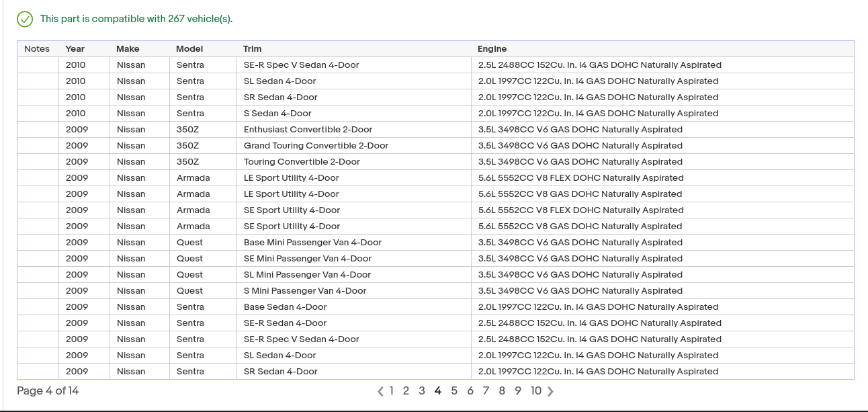868x412 pixels.
Task: Jump to page 5 in pagination
Action: [454, 391]
